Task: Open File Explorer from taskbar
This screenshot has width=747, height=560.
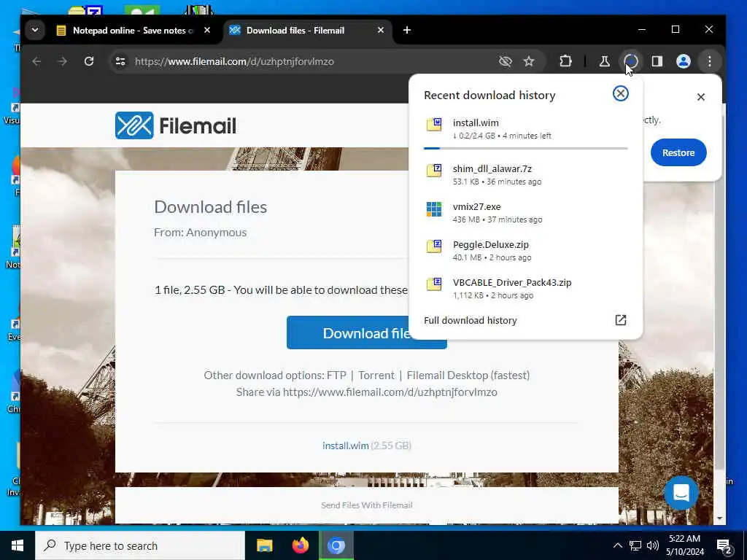Action: [x=264, y=545]
